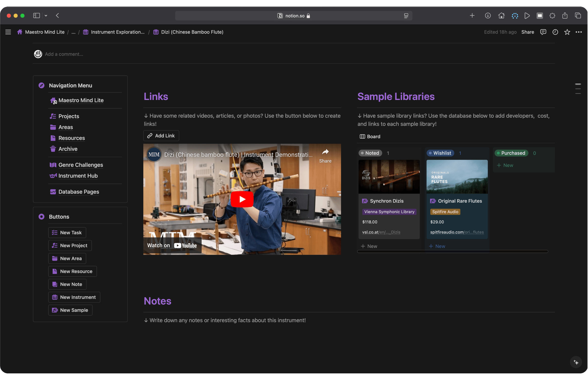This screenshot has height=380, width=588.
Task: Toggle Notion sidebar with hamburger icon
Action: point(8,32)
